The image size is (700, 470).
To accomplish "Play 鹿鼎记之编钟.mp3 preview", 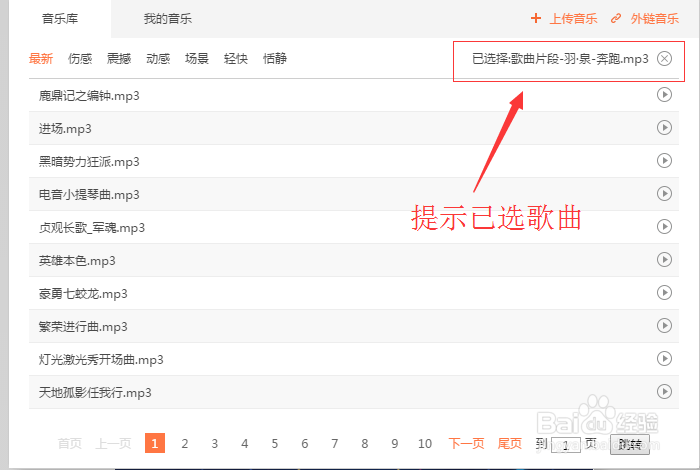I will 664,95.
